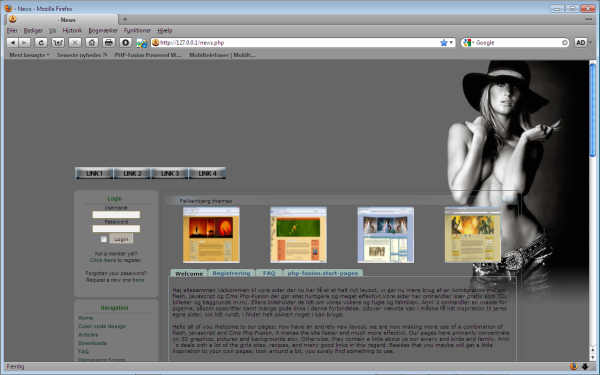Open the Seneste nyheder bookmark
Viewport: 600px width, 375px height.
point(82,55)
